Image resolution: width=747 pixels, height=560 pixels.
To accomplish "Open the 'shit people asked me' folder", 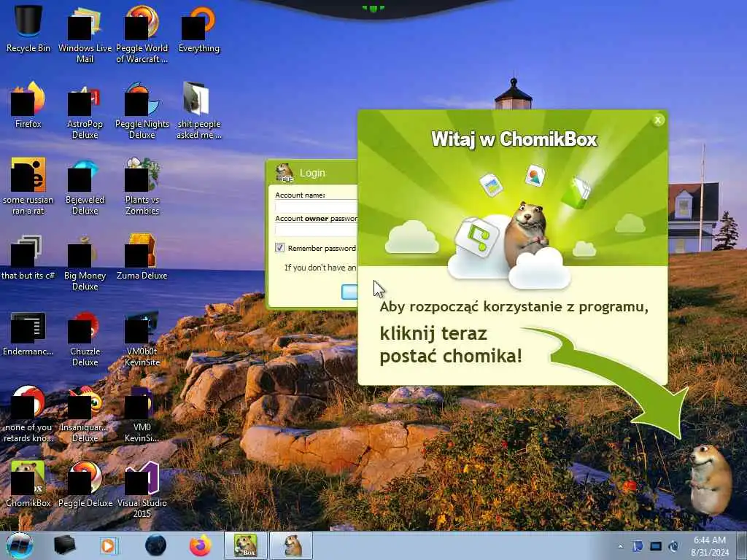I will [x=198, y=109].
